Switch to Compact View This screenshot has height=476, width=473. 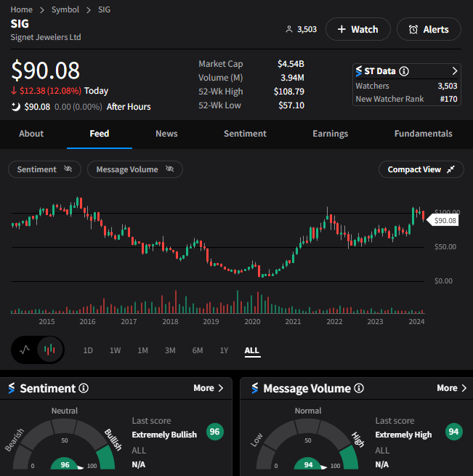(421, 169)
